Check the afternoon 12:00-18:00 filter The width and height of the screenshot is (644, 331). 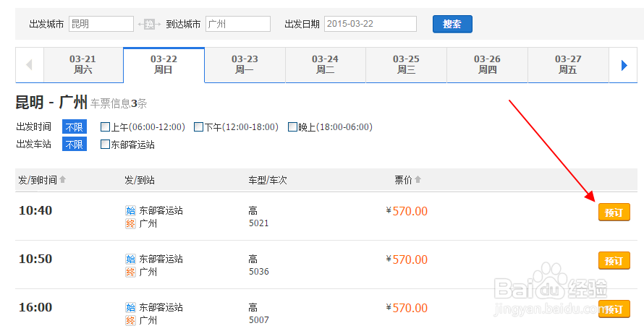coord(198,127)
